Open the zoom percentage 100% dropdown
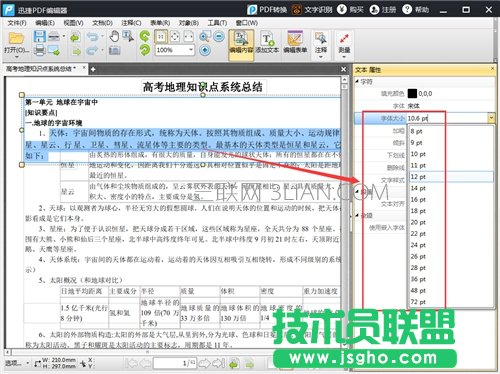 [x=191, y=50]
